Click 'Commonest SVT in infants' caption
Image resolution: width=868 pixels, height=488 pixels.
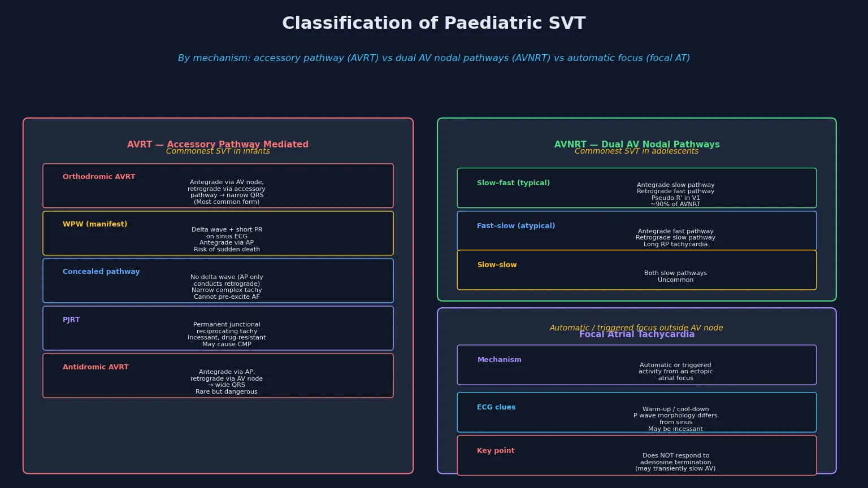(x=218, y=151)
